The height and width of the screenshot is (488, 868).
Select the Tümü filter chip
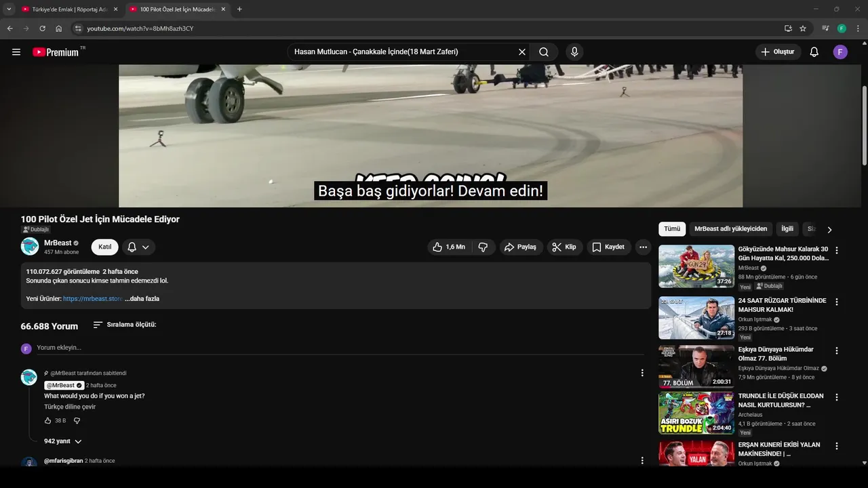pyautogui.click(x=672, y=229)
